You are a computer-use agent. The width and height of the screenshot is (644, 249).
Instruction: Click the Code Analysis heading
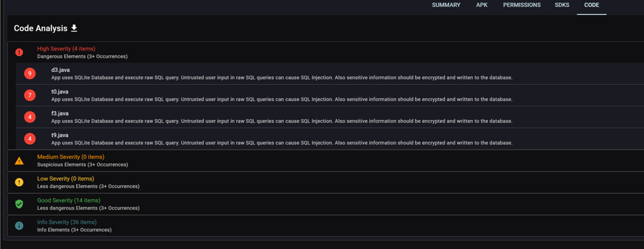[41, 28]
